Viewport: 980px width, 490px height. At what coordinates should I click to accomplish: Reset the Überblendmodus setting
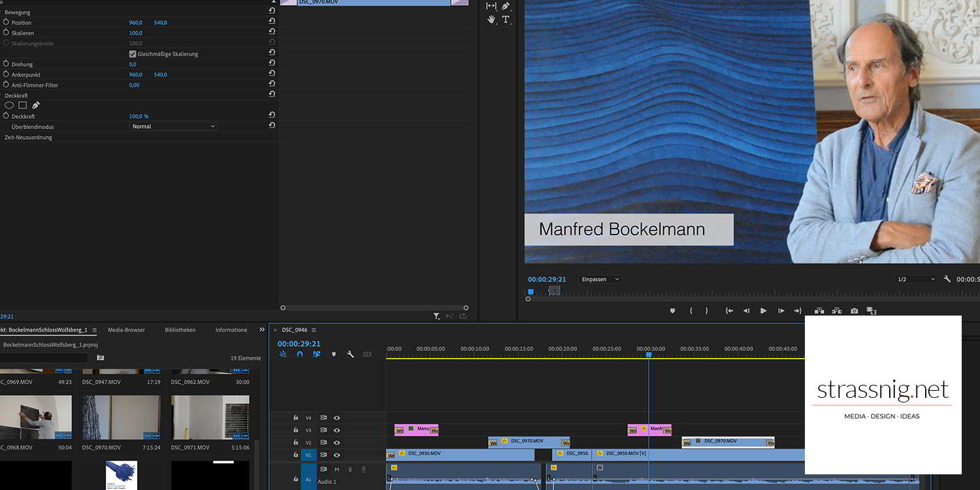(272, 125)
